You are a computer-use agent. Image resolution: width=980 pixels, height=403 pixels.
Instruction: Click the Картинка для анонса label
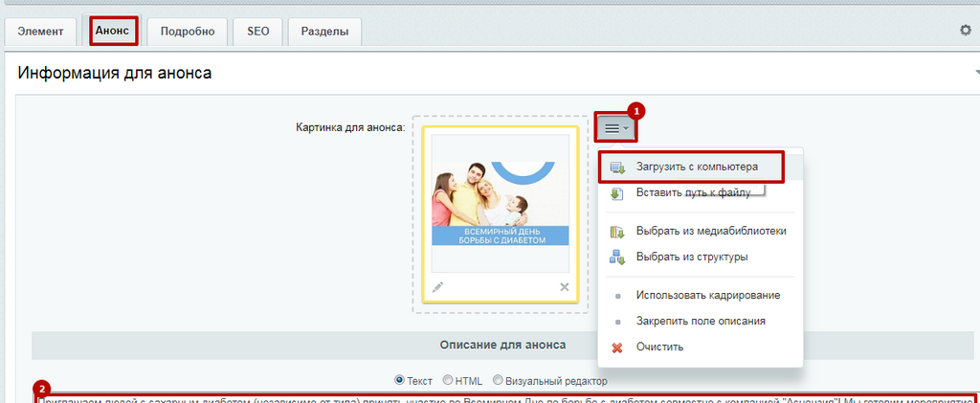point(350,127)
